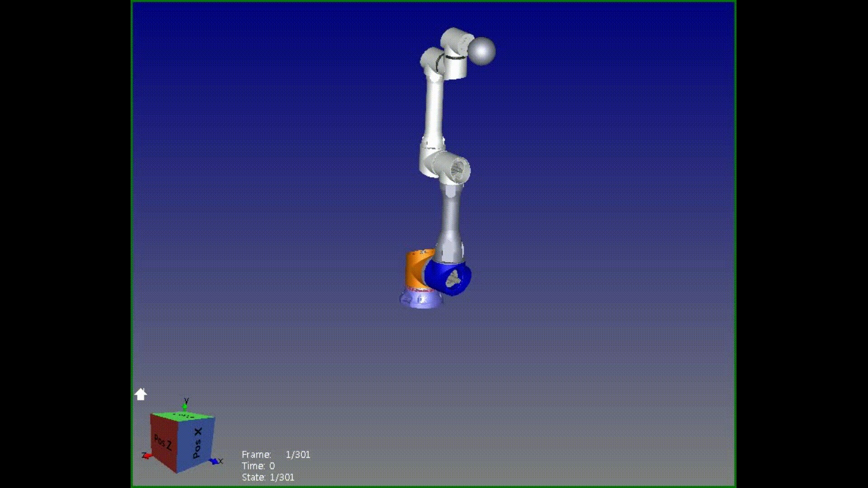Screen dimensions: 868x488
Task: Click the green top face of orientation cube
Action: coord(182,415)
